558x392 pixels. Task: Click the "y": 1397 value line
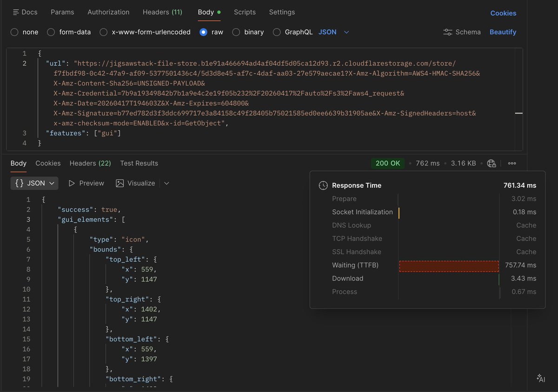coord(139,359)
